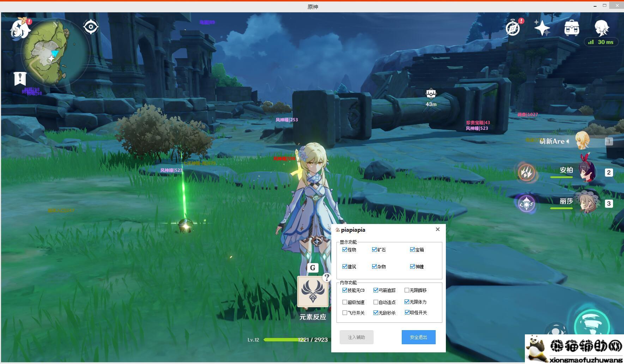Viewport: 624px width, 364px height.
Task: Click the elemental sight eye icon
Action: [91, 27]
